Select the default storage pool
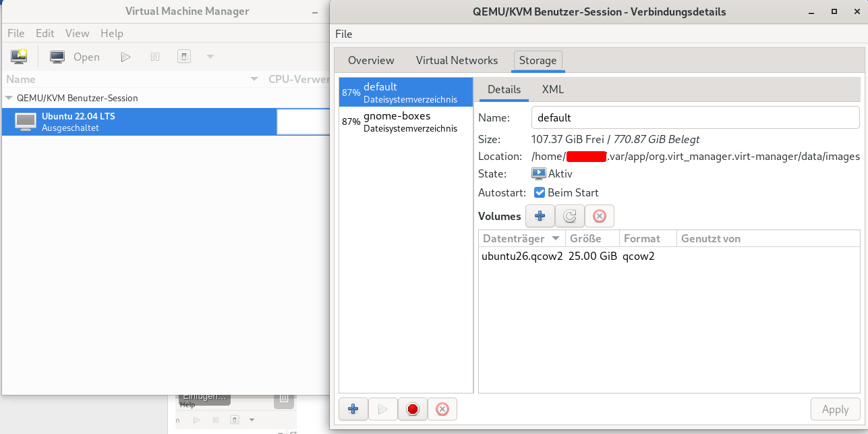Viewport: 868px width, 434px height. (406, 92)
